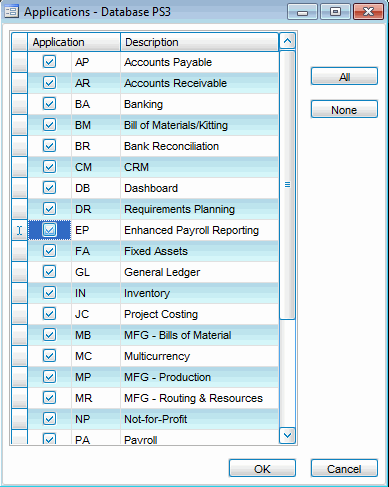The width and height of the screenshot is (389, 487).
Task: Click the All button
Action: pyautogui.click(x=344, y=77)
